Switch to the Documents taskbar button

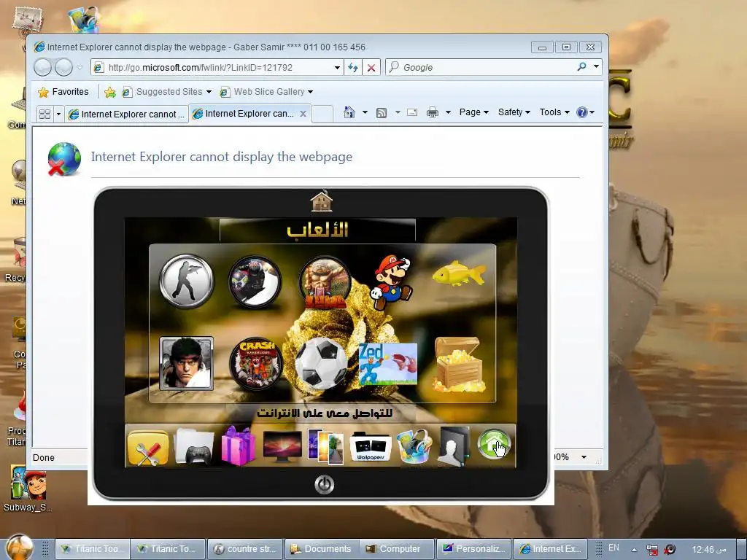(322, 549)
